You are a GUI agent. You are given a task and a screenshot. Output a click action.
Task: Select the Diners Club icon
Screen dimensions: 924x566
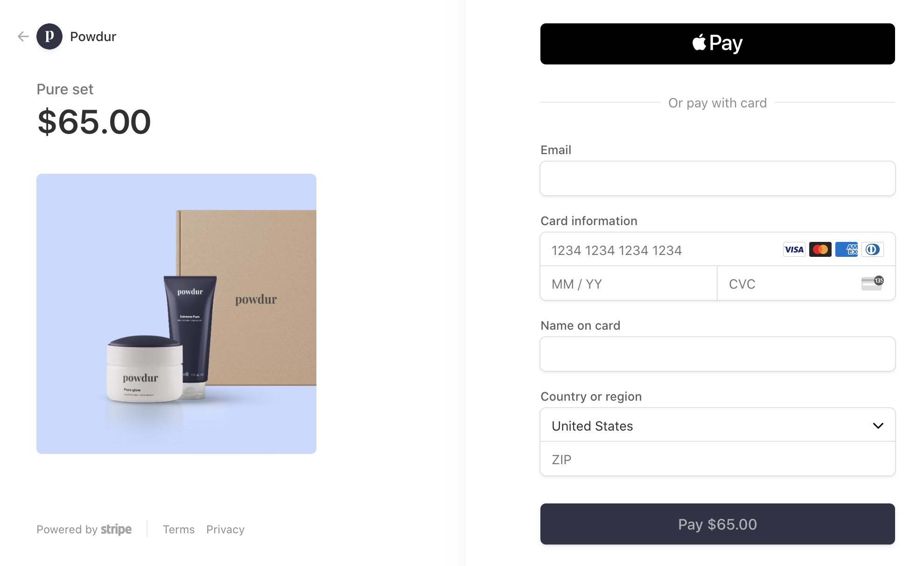tap(872, 250)
